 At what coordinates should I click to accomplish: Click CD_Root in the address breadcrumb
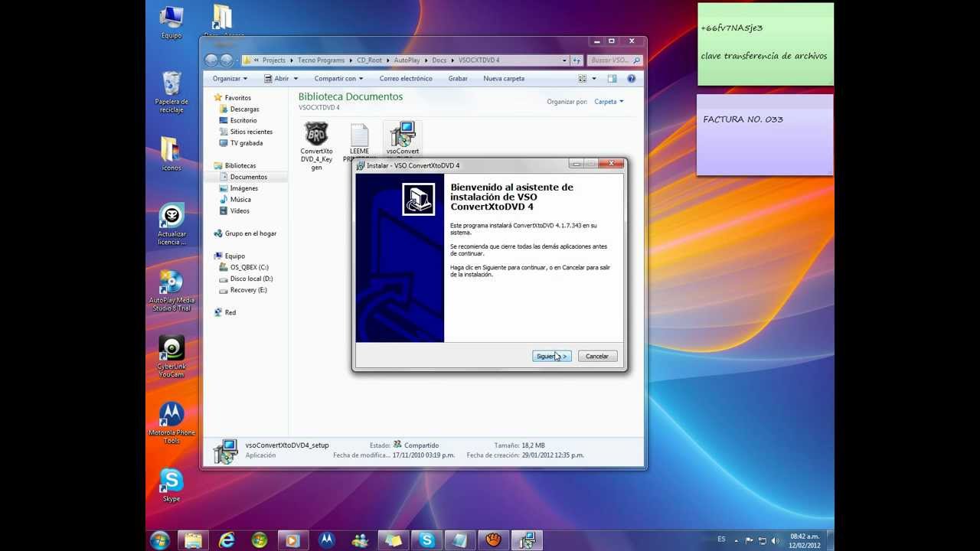369,60
